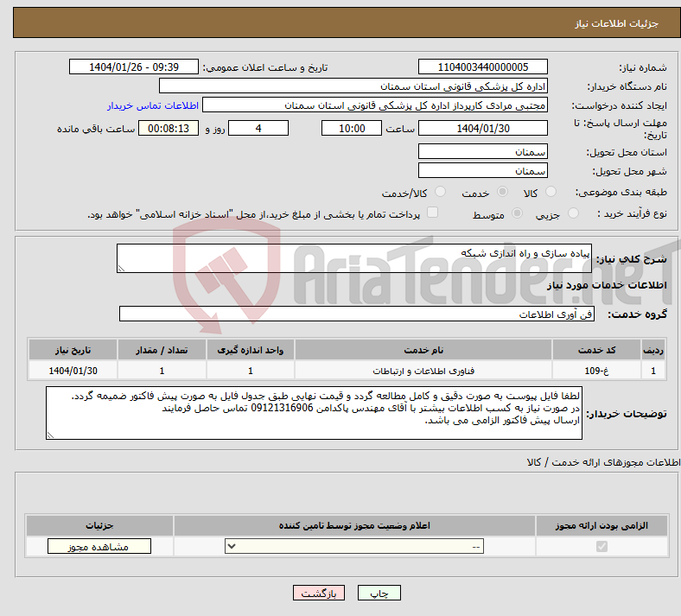Select the خدمت radio button
Image resolution: width=681 pixels, height=616 pixels.
(x=502, y=192)
